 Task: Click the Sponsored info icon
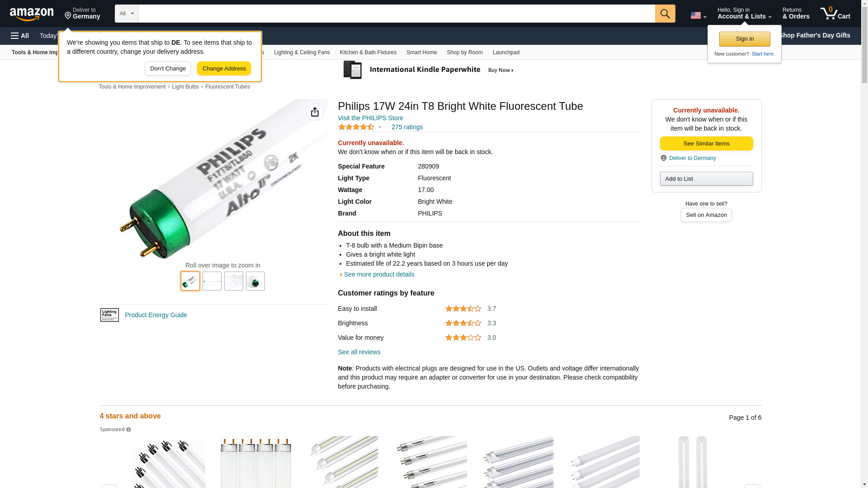click(x=128, y=430)
